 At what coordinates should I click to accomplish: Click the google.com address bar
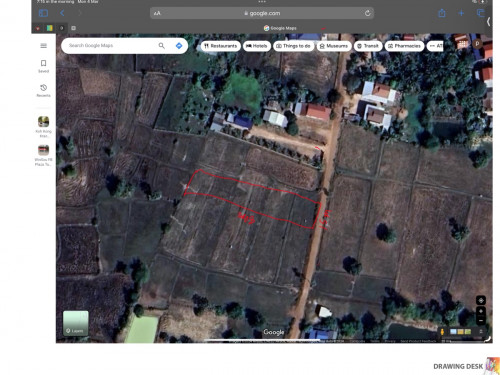point(262,13)
